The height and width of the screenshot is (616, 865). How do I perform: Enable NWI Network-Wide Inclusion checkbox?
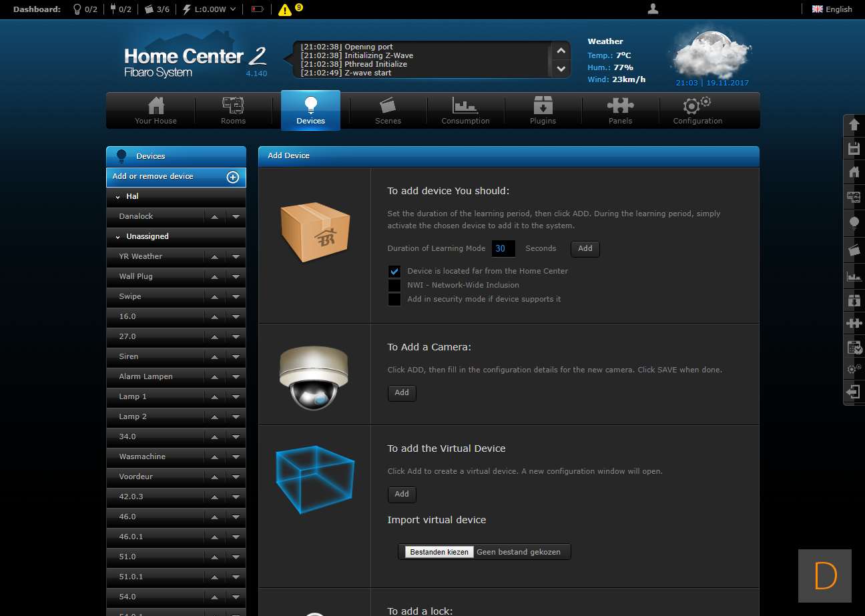394,286
